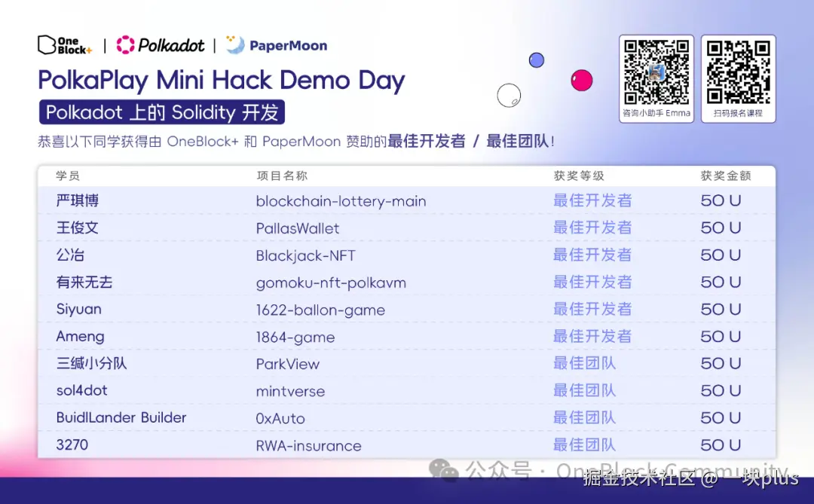Click project ParkView
This screenshot has width=814, height=504.
[x=288, y=364]
